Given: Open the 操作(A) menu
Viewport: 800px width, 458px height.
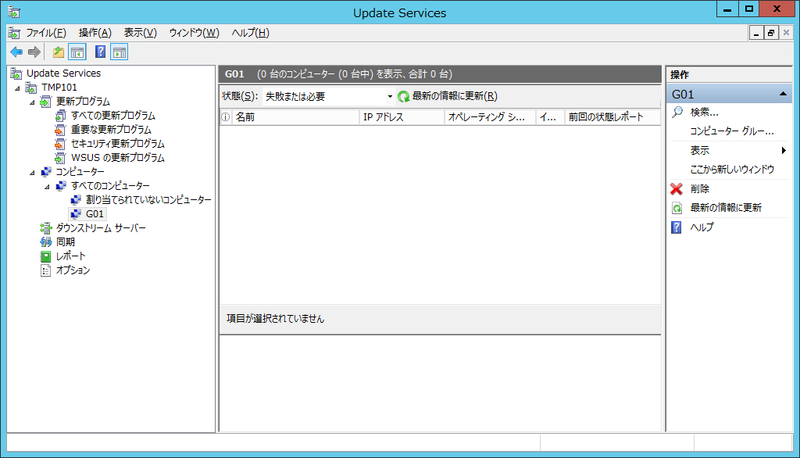Looking at the screenshot, I should click(95, 33).
